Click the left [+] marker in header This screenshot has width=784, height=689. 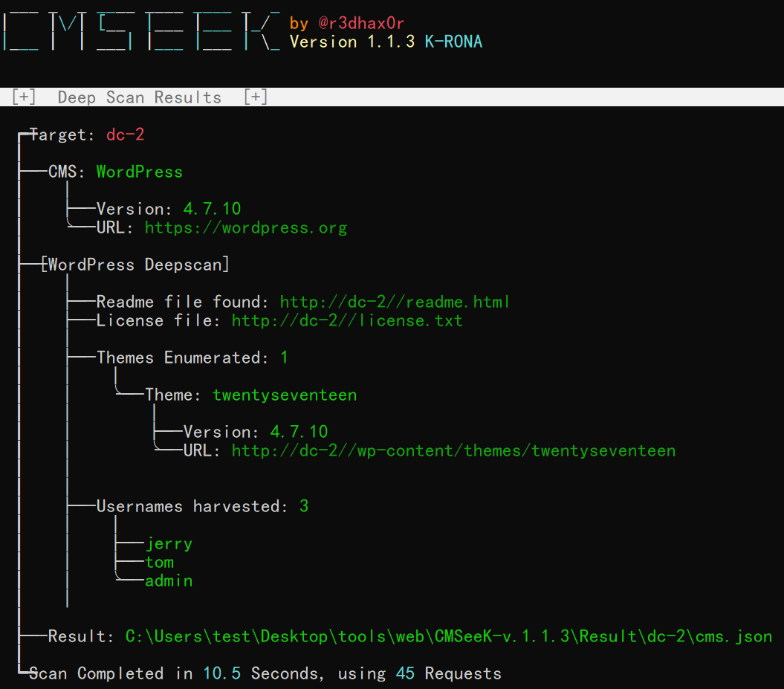pos(24,97)
